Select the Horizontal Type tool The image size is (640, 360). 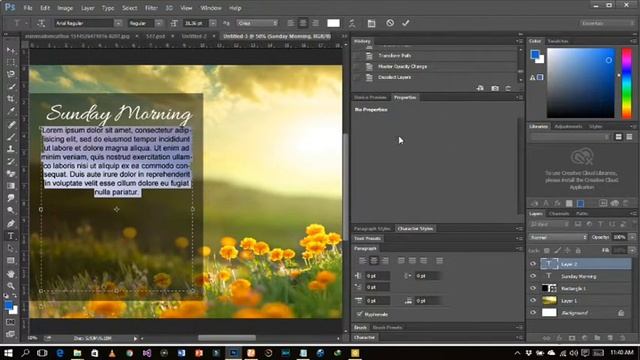[x=11, y=236]
